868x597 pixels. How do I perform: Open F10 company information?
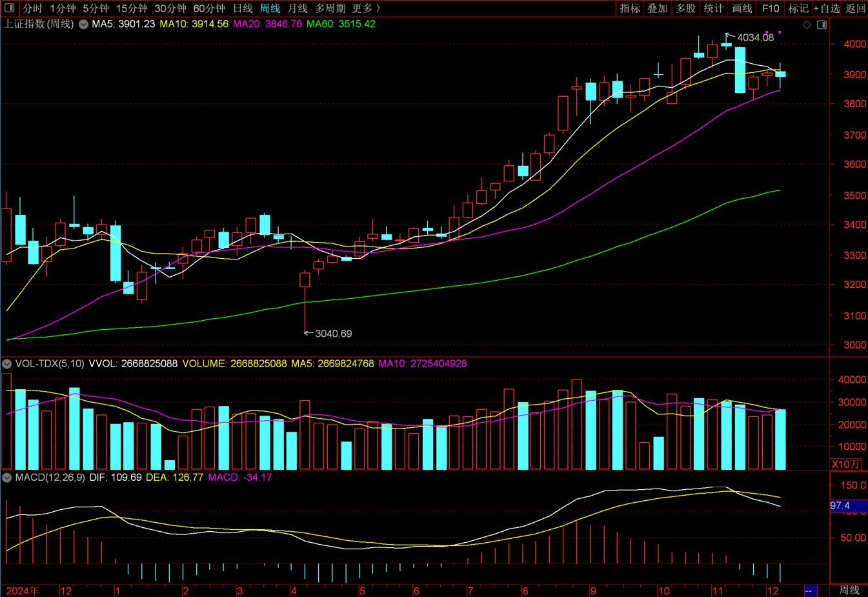771,8
